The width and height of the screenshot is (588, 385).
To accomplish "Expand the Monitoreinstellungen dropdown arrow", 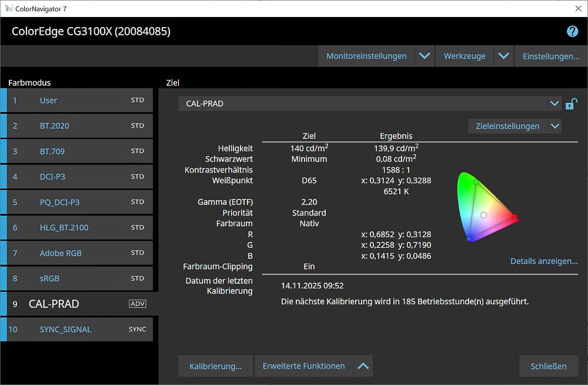I will click(425, 56).
